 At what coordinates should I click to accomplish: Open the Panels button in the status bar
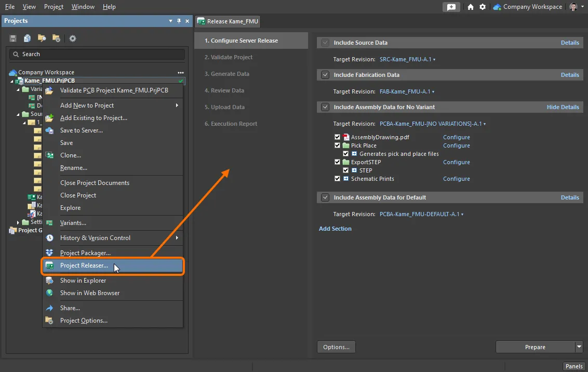click(574, 366)
